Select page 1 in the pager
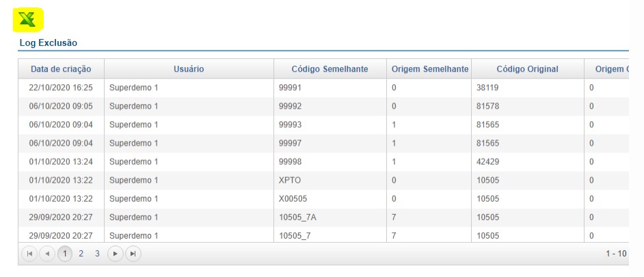 (x=64, y=254)
